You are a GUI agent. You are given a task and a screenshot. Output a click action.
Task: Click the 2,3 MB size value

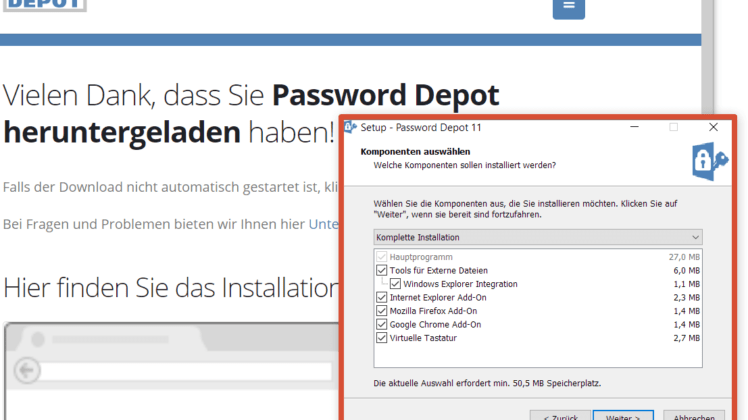click(x=686, y=297)
